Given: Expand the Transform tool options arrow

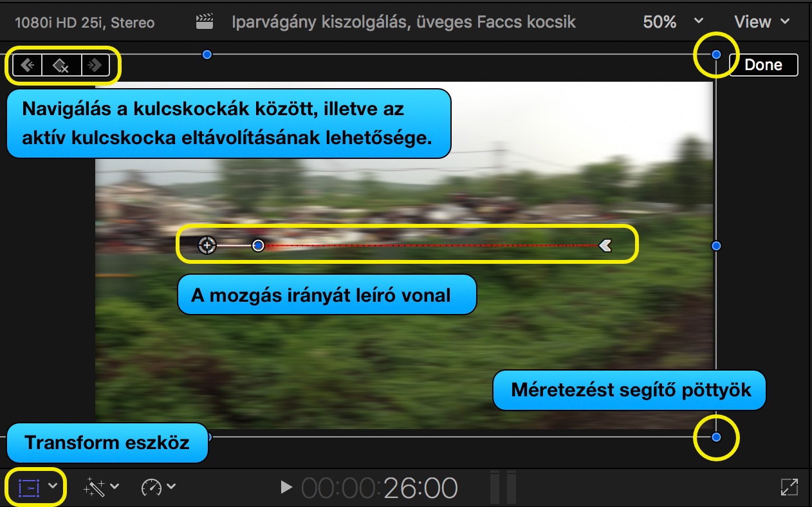Looking at the screenshot, I should tap(53, 486).
